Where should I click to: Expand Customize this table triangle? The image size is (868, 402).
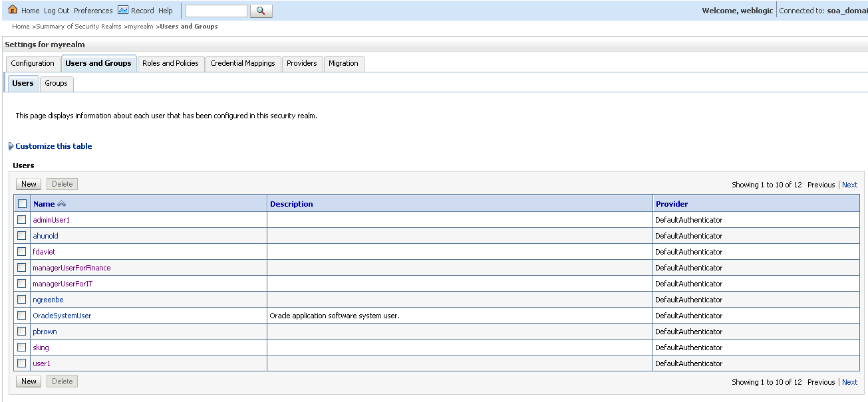(11, 146)
